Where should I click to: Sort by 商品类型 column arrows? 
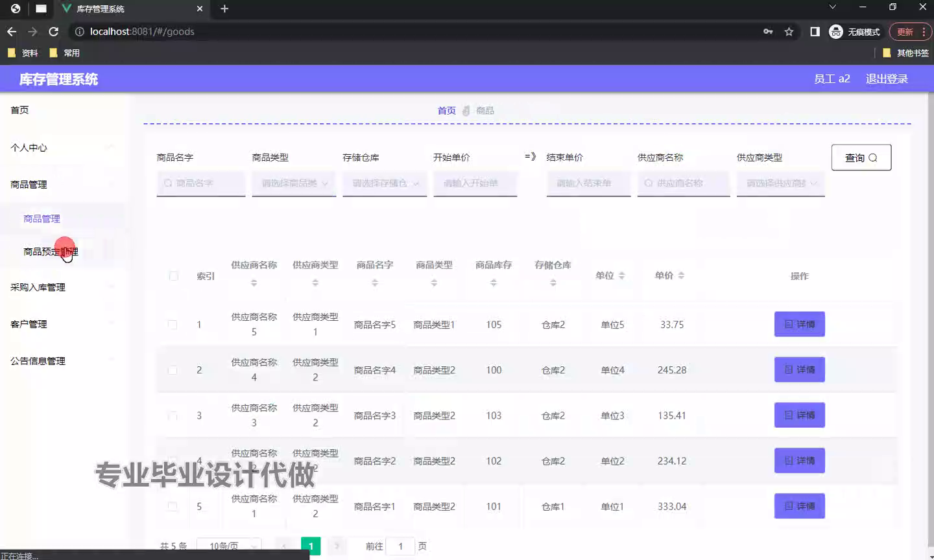pos(434,283)
